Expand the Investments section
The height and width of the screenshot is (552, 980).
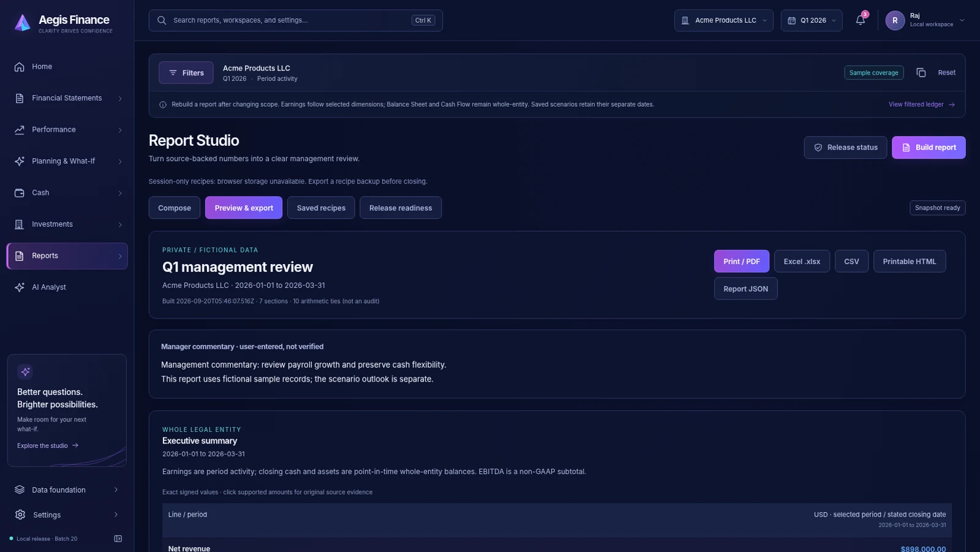(120, 225)
